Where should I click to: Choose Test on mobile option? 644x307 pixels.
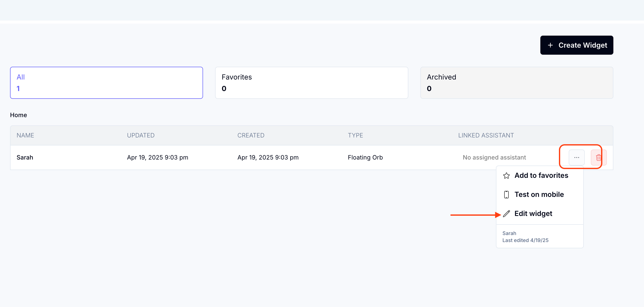[539, 195]
